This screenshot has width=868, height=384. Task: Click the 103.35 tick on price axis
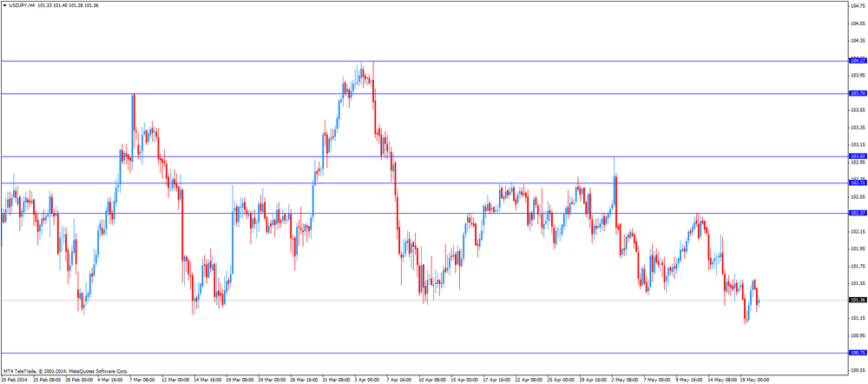tap(858, 128)
